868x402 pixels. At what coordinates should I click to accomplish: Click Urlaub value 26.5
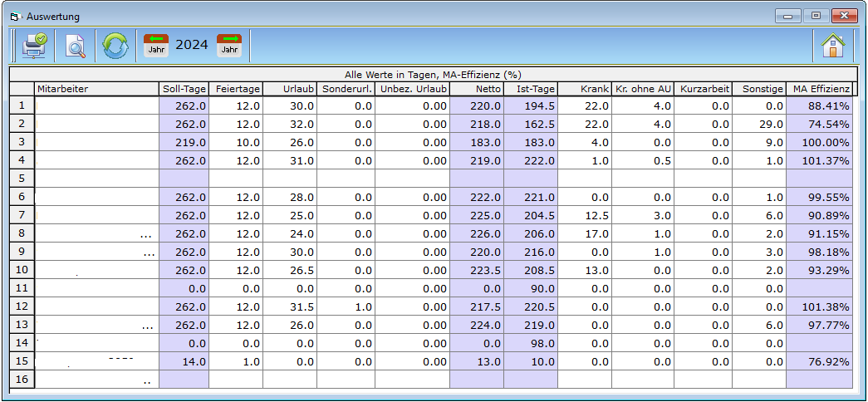coord(290,270)
